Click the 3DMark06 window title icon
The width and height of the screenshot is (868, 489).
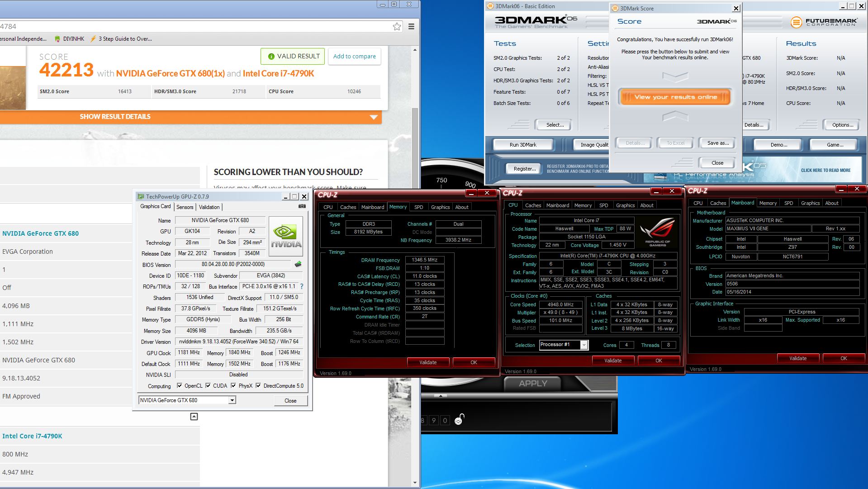(490, 6)
